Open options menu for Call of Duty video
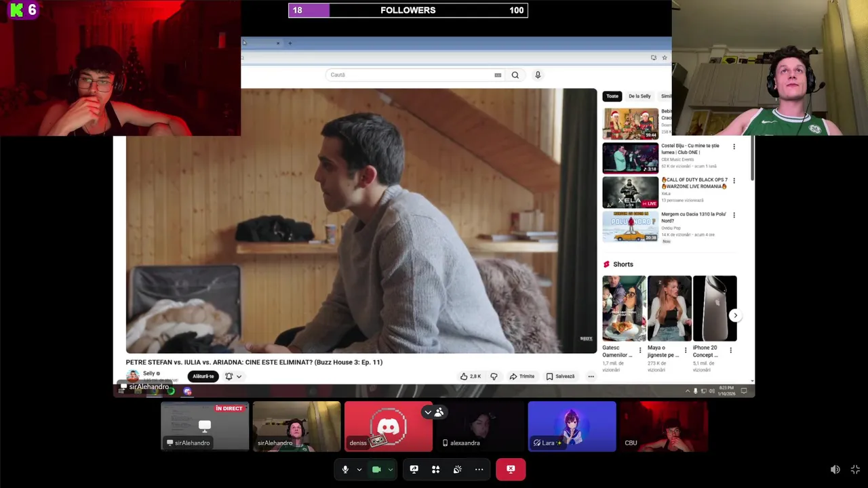Image resolution: width=868 pixels, height=488 pixels. click(x=734, y=181)
